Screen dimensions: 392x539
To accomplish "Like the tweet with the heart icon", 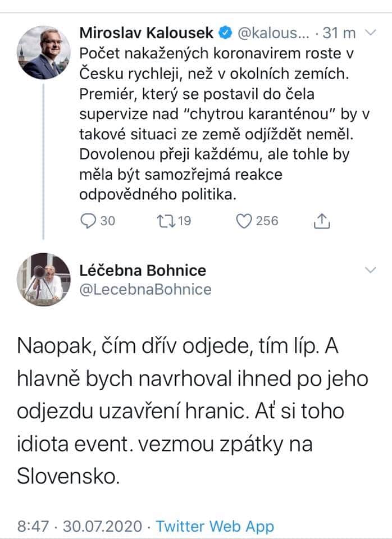I will coord(243,221).
